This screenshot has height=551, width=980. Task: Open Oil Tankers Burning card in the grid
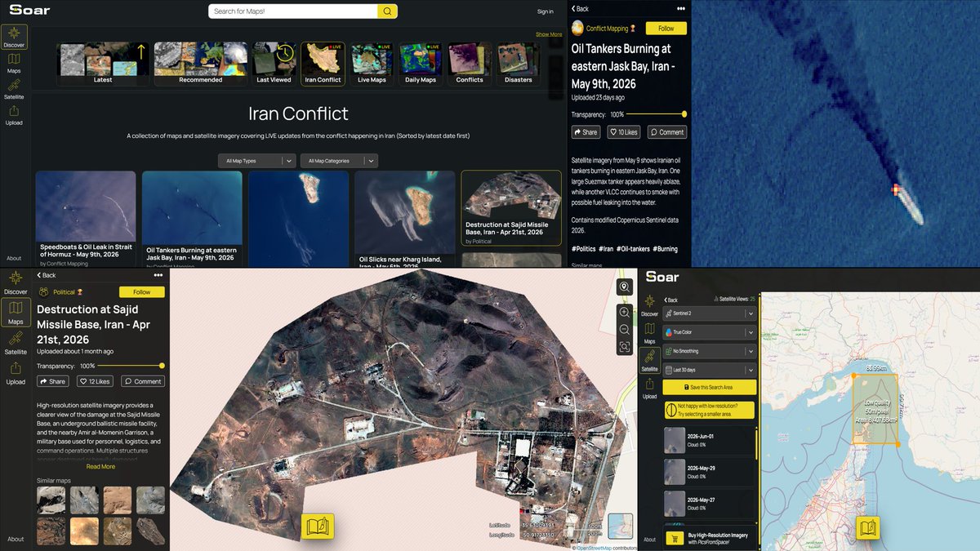[x=192, y=219]
